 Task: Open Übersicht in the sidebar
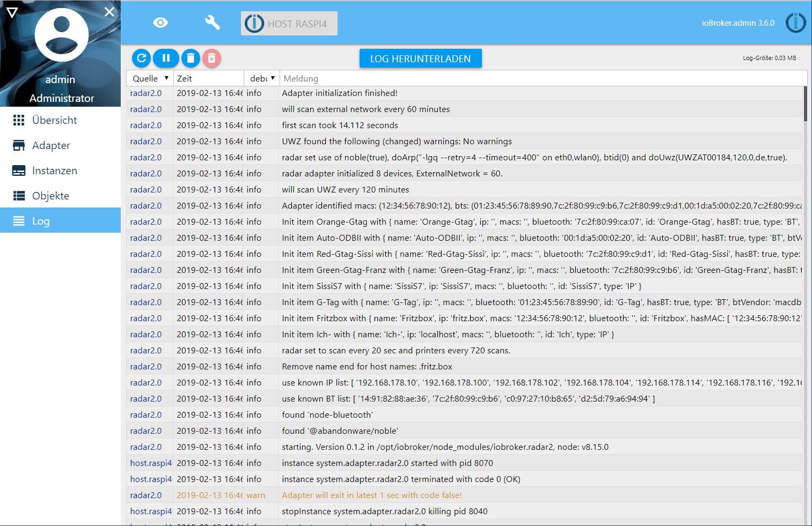click(60, 120)
